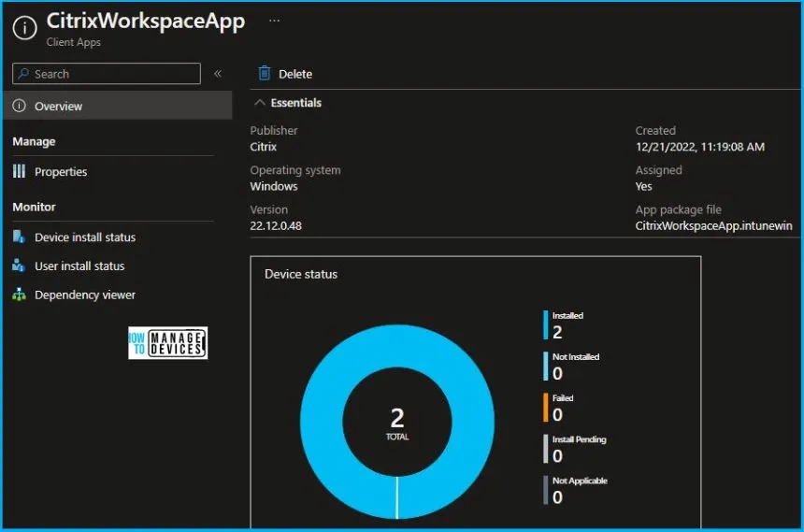Click the Properties bars icon
This screenshot has width=804, height=532.
pyautogui.click(x=19, y=171)
